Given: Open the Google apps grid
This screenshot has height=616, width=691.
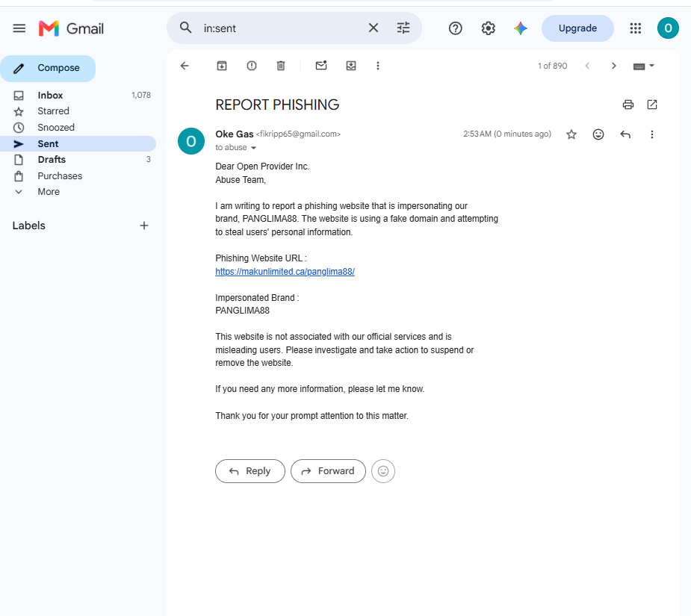Looking at the screenshot, I should (x=636, y=28).
